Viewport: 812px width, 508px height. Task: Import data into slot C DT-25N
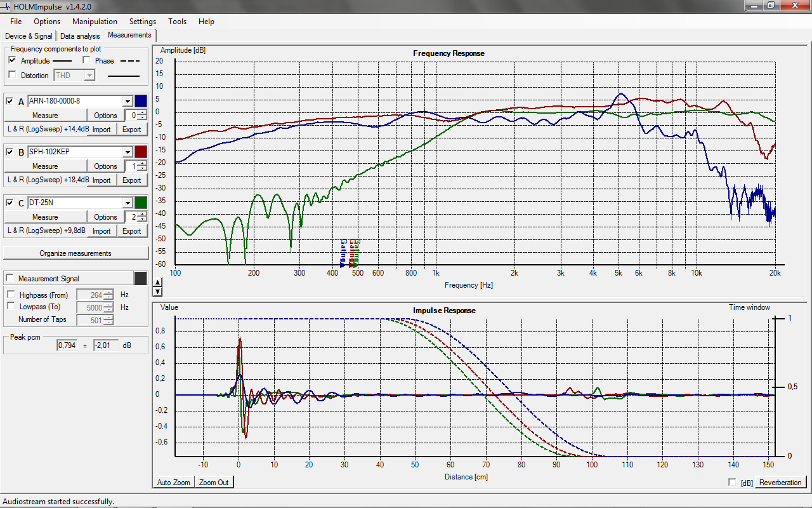[x=101, y=231]
